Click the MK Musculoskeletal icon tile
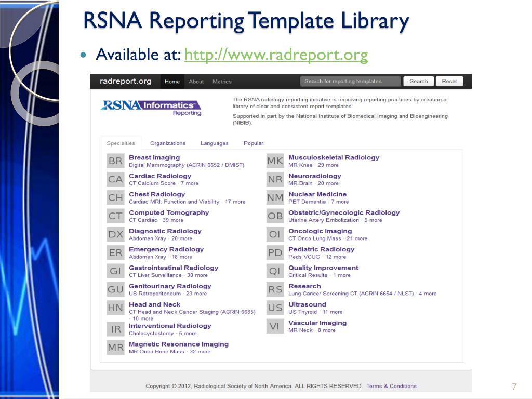 pyautogui.click(x=275, y=161)
